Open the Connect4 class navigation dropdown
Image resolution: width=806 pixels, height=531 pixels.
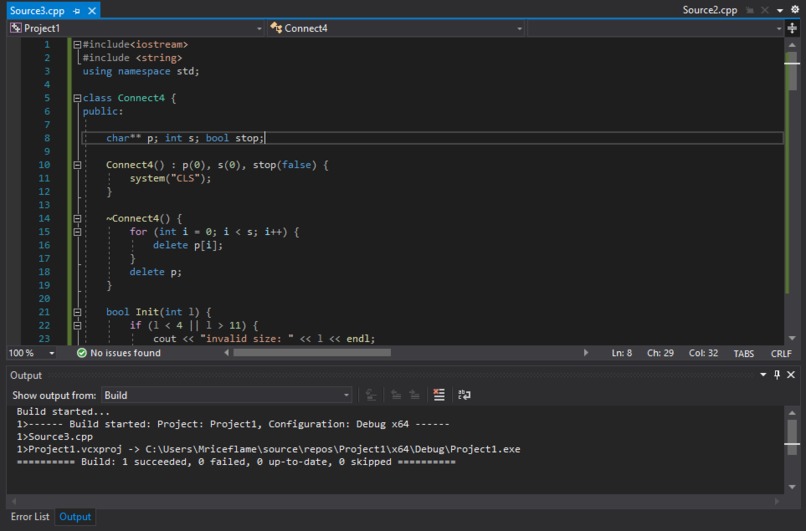tap(396, 28)
